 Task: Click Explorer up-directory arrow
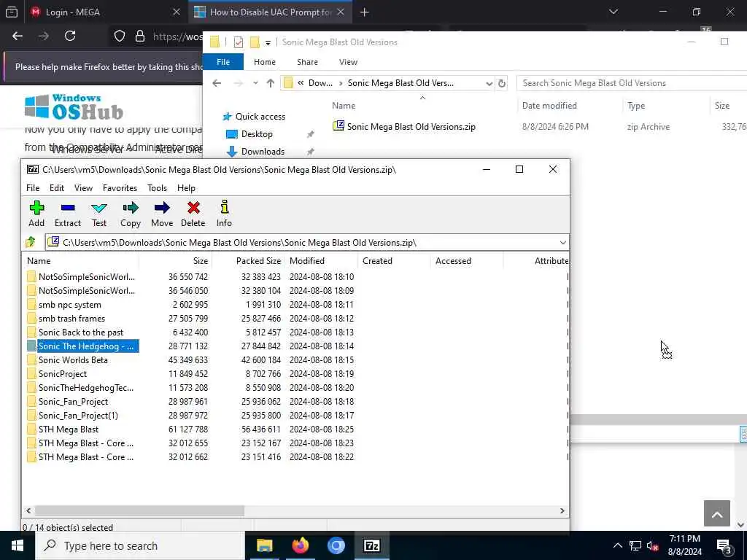tap(271, 83)
